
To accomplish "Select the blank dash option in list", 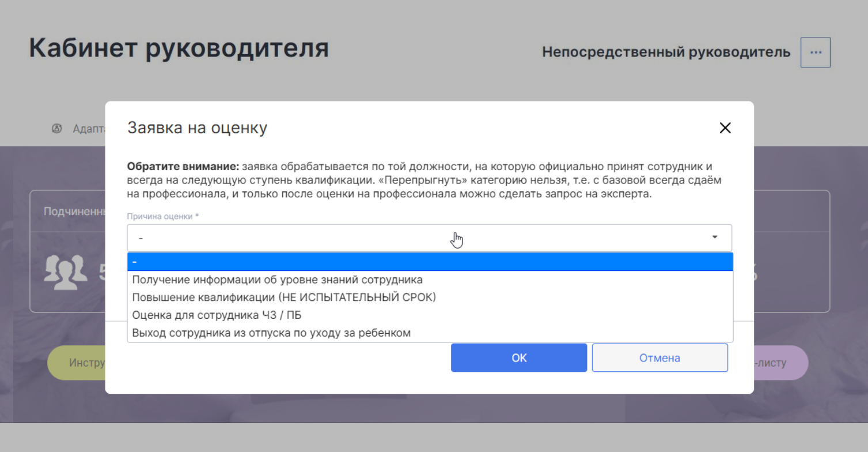I will point(430,262).
